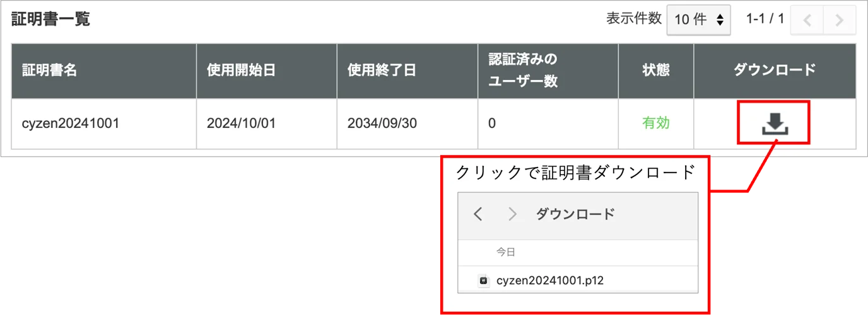Click the 今日 group label in downloads
This screenshot has width=868, height=315.
pos(506,252)
